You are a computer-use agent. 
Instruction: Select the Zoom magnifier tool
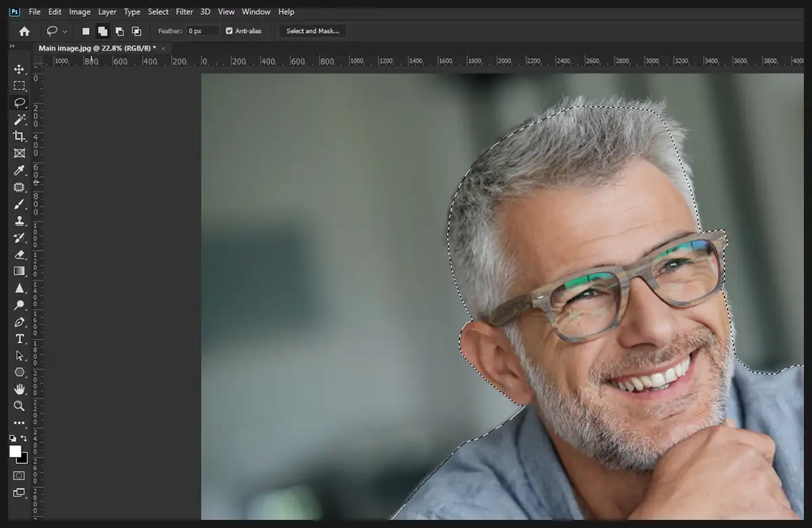tap(19, 406)
